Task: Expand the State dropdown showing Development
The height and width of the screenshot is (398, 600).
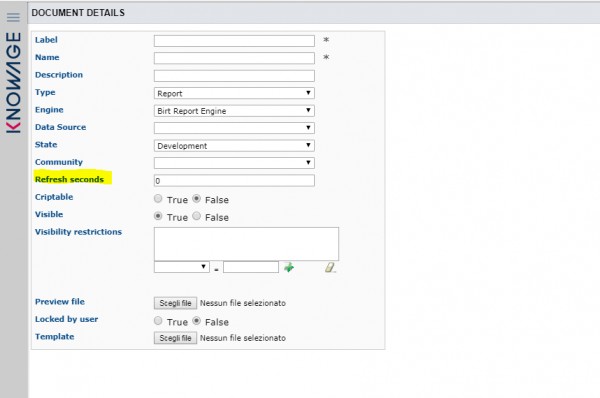Action: coord(234,145)
